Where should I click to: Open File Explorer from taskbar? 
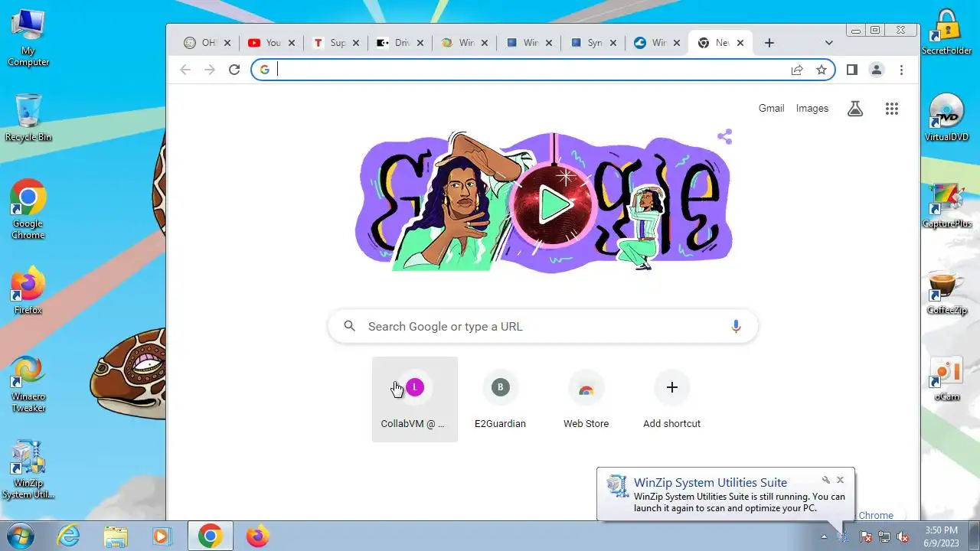(116, 536)
